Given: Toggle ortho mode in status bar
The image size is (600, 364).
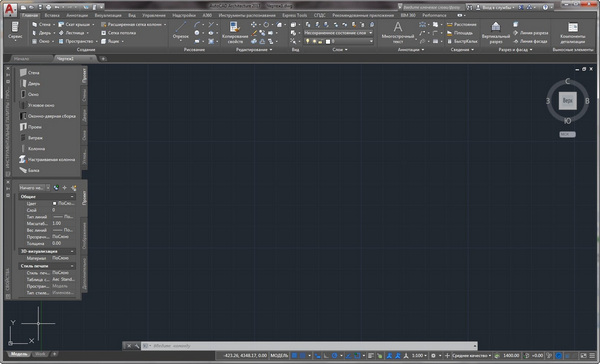Looking at the screenshot, I should tap(326, 356).
